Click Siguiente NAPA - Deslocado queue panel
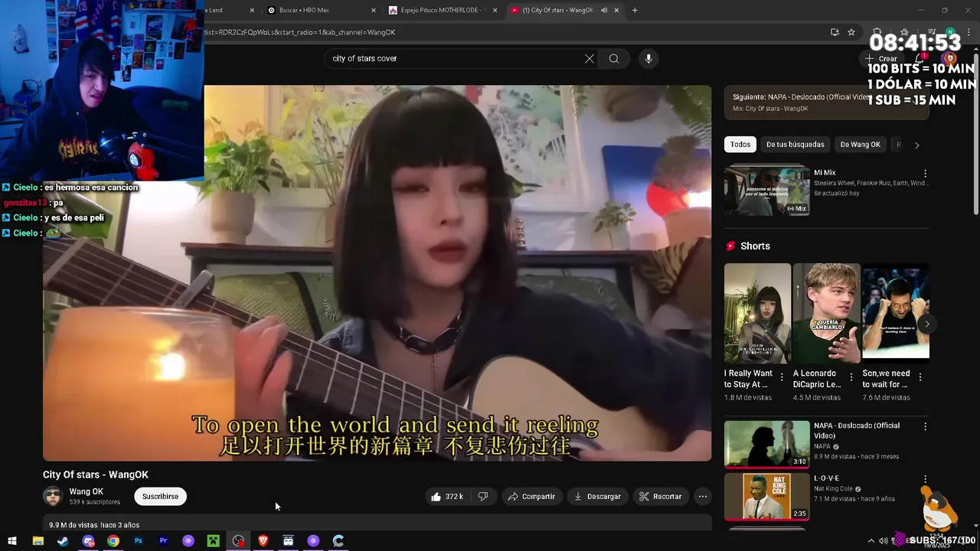Image resolution: width=980 pixels, height=551 pixels. click(827, 103)
